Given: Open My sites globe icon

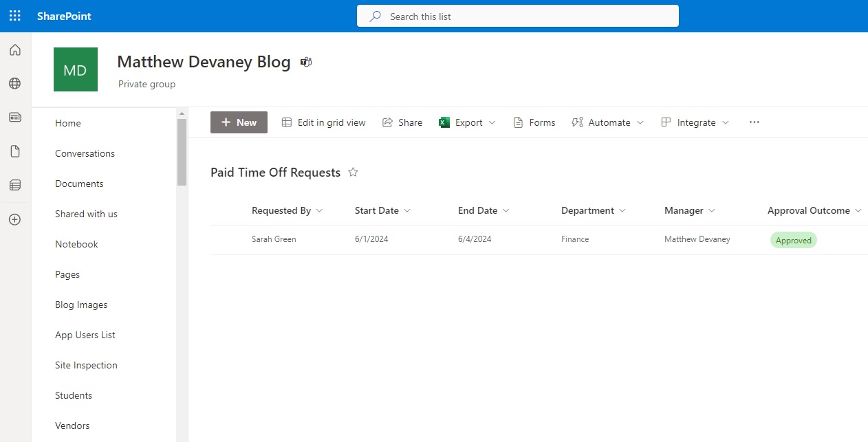Looking at the screenshot, I should point(15,84).
